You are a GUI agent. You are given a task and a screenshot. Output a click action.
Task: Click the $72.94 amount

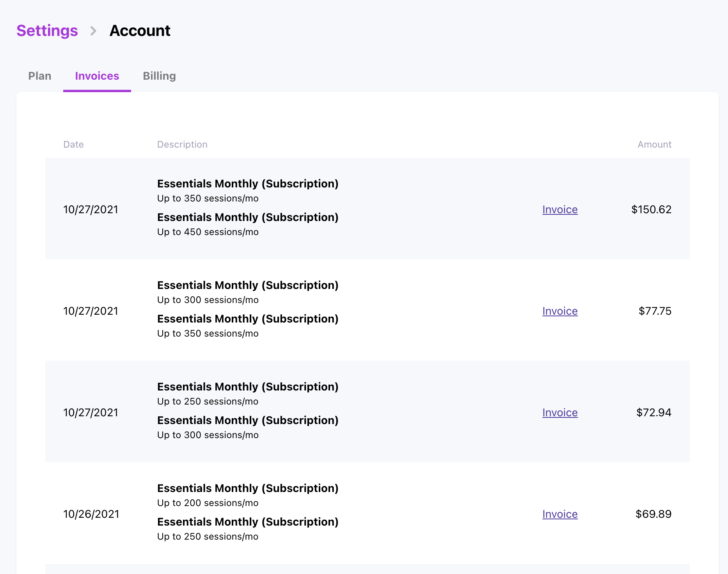(x=653, y=413)
